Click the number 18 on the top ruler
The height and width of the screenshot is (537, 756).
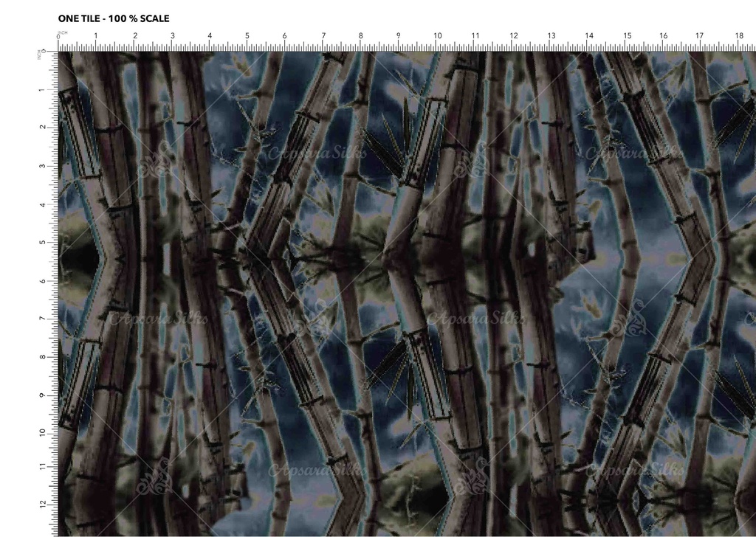[739, 35]
